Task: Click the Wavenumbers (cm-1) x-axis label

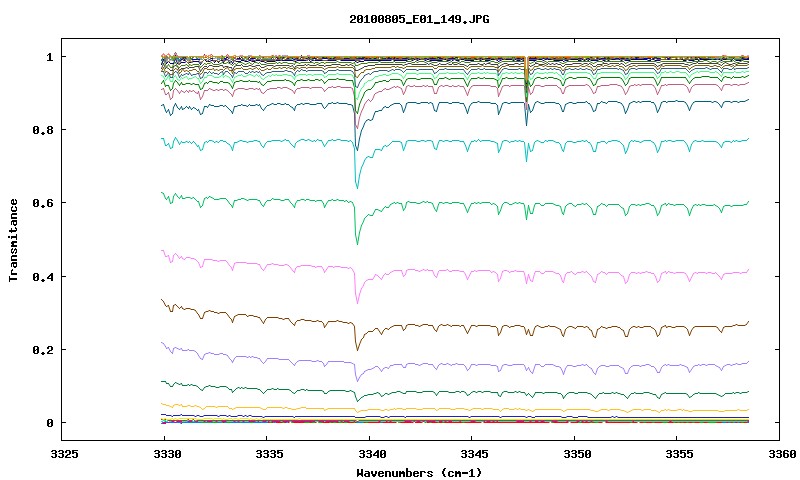Action: point(419,473)
